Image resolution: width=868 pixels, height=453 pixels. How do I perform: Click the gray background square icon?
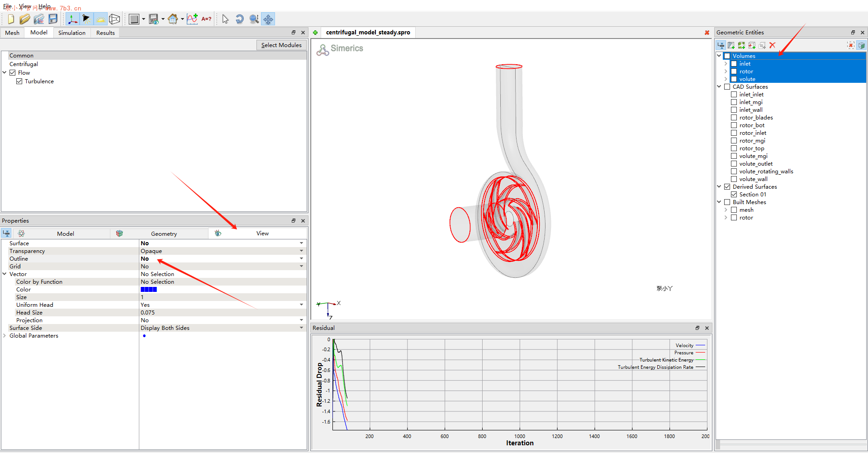[x=134, y=19]
